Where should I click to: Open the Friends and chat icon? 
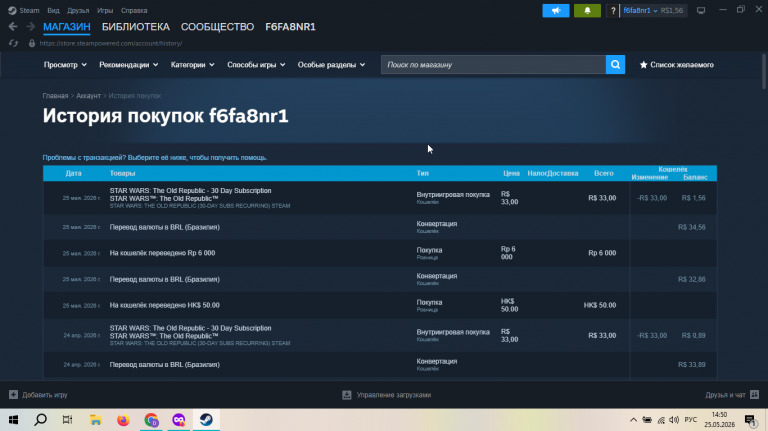pos(754,395)
